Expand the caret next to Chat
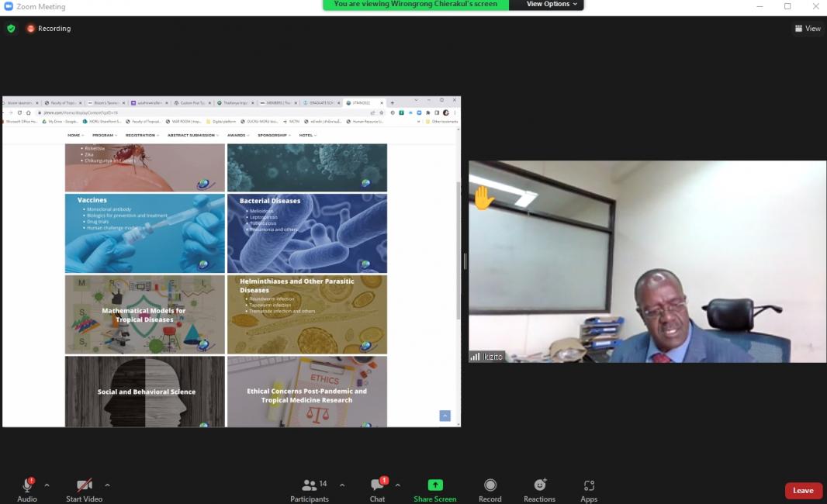 398,485
